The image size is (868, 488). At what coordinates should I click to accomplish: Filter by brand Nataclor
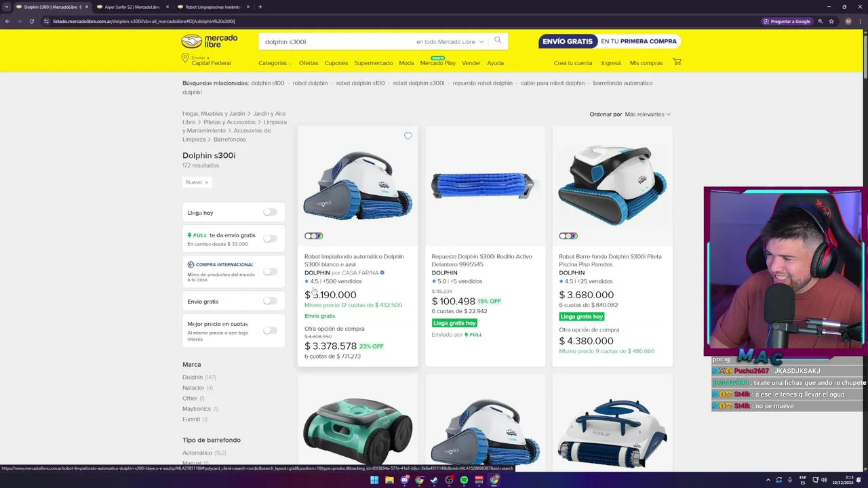[197, 388]
